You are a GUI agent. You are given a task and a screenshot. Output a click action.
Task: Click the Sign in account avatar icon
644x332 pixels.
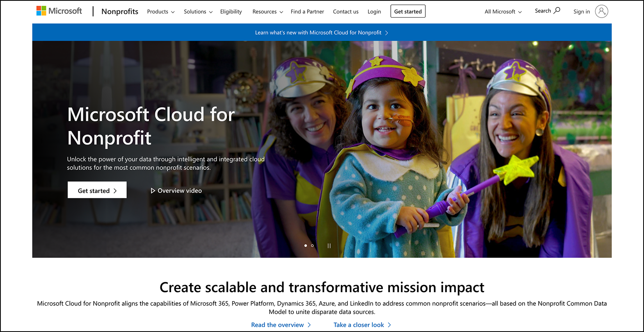coord(601,11)
